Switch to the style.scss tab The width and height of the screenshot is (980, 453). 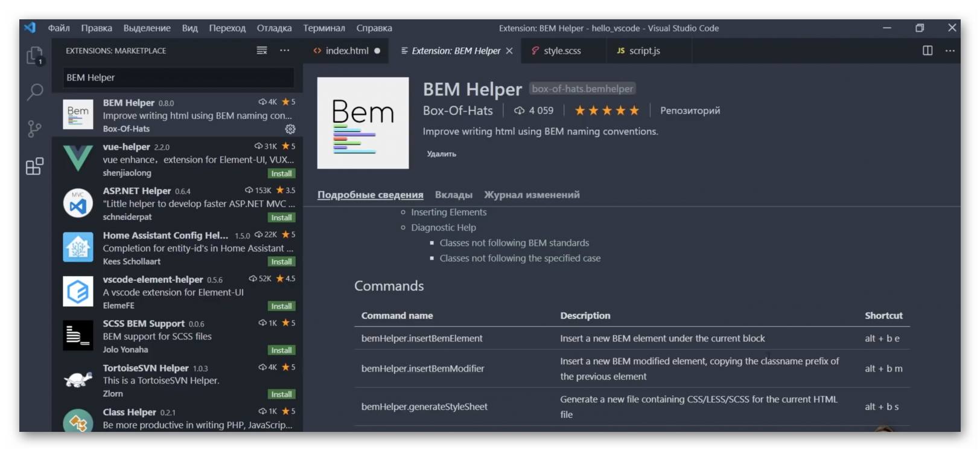562,51
